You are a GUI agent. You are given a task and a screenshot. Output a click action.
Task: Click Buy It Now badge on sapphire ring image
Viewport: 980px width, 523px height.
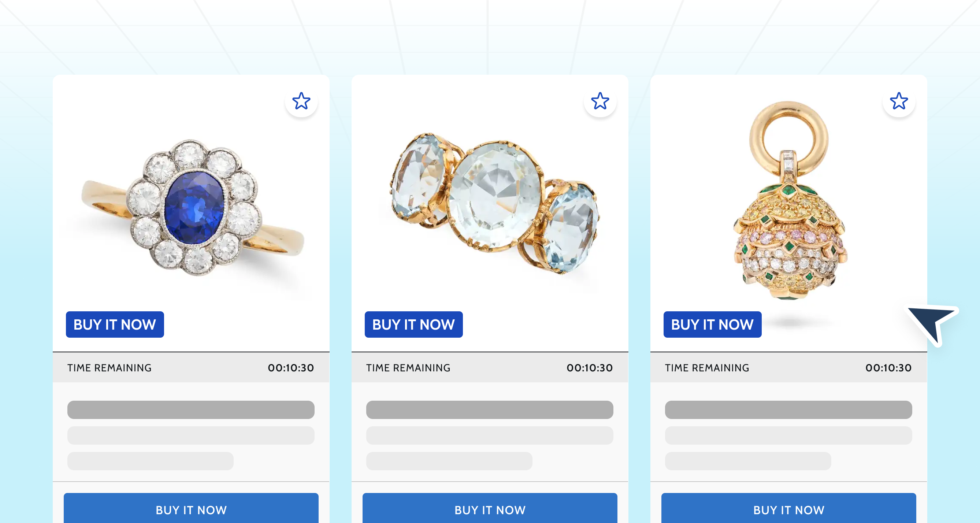(x=115, y=324)
